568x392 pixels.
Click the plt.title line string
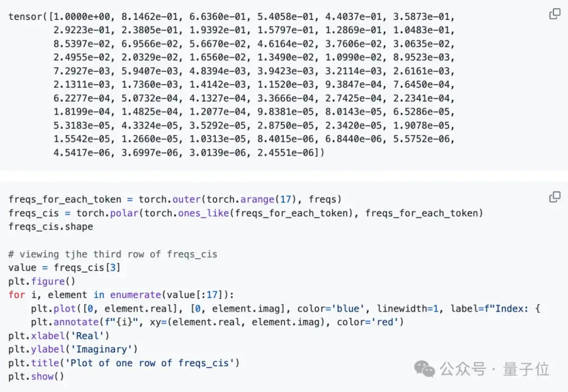[149, 363]
